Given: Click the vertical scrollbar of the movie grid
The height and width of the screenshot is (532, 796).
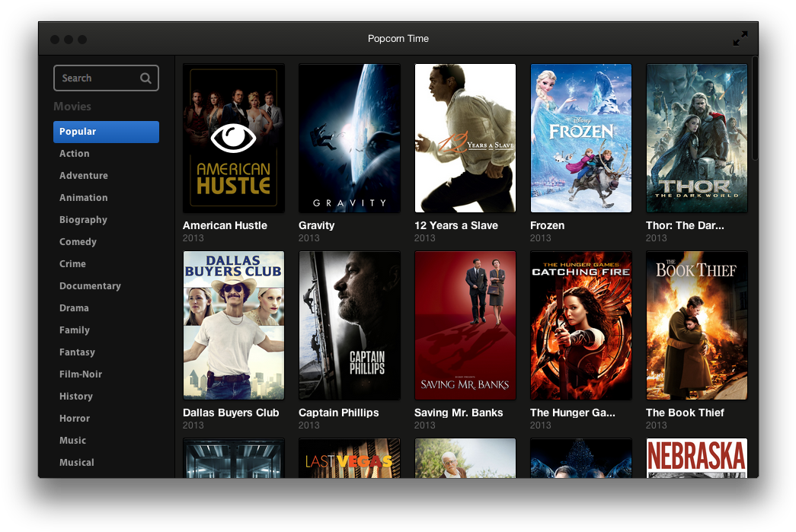Looking at the screenshot, I should coord(755,109).
